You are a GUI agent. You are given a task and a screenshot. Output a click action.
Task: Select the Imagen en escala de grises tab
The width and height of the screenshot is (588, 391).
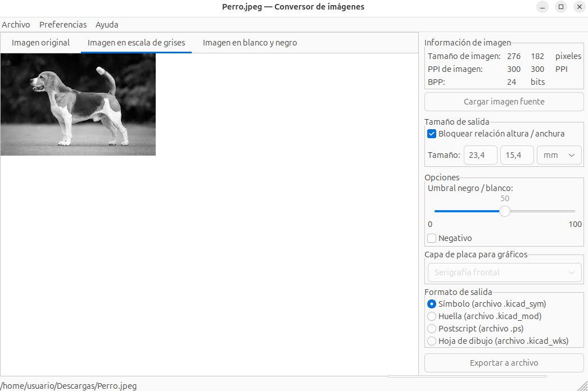(x=136, y=43)
